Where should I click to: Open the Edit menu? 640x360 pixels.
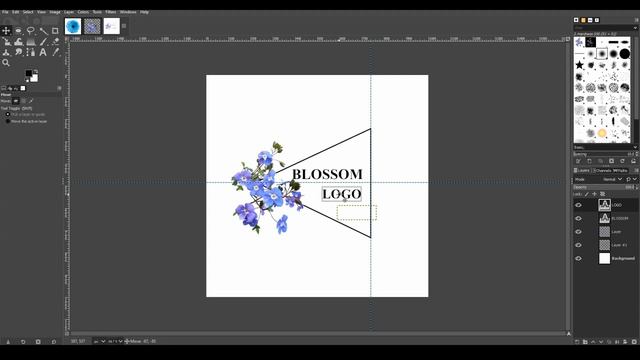16,12
